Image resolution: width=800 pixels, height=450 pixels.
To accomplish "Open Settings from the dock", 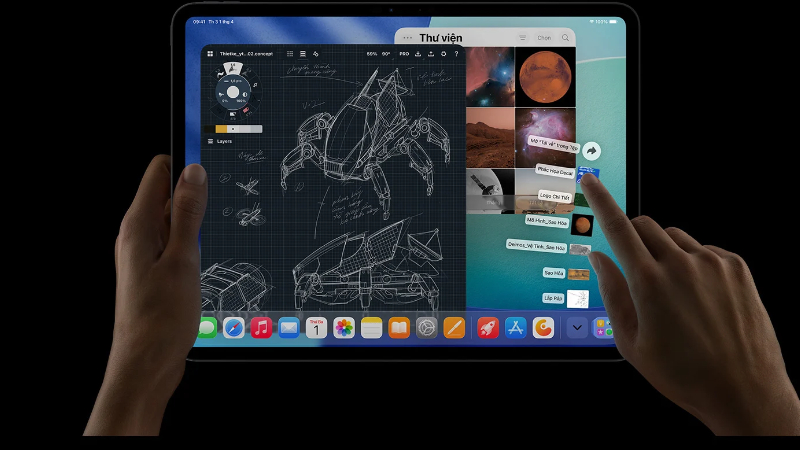I will click(x=427, y=328).
